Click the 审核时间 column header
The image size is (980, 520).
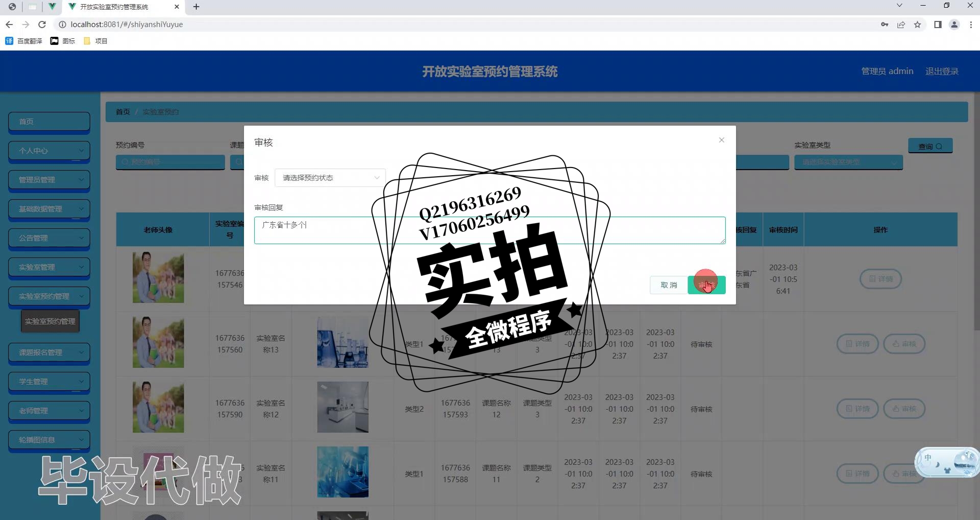[783, 230]
